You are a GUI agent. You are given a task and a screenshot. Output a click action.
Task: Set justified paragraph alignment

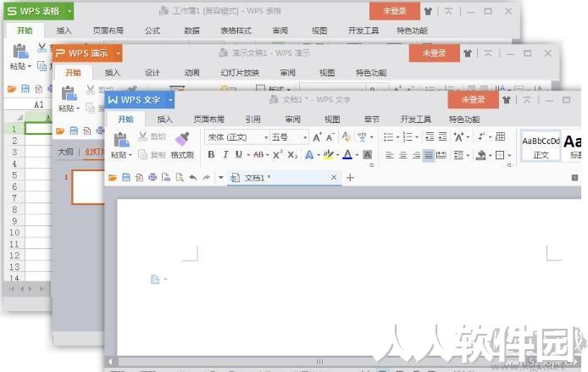tap(428, 155)
